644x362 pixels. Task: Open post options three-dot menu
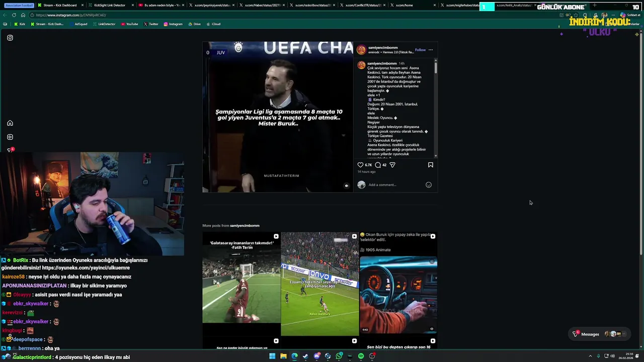(431, 50)
